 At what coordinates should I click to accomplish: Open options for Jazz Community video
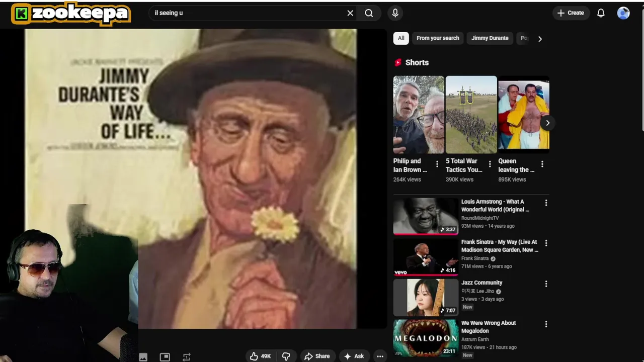546,284
